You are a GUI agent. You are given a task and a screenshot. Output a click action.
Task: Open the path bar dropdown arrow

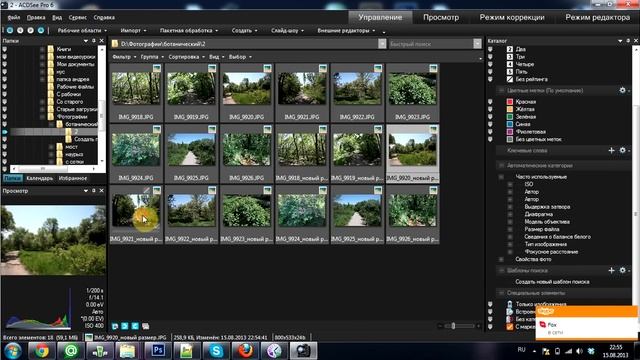tap(382, 44)
